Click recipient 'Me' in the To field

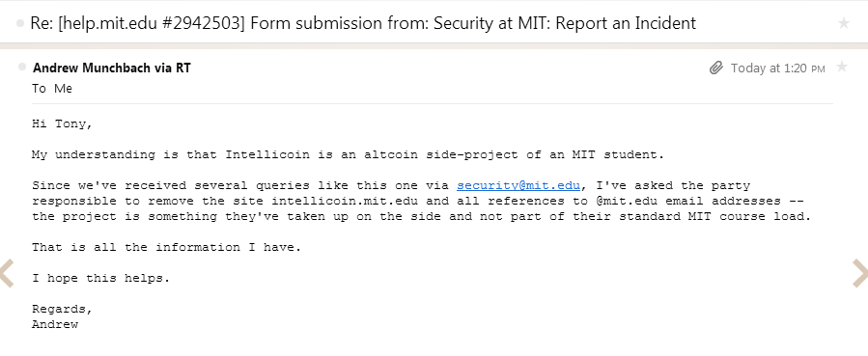click(63, 89)
